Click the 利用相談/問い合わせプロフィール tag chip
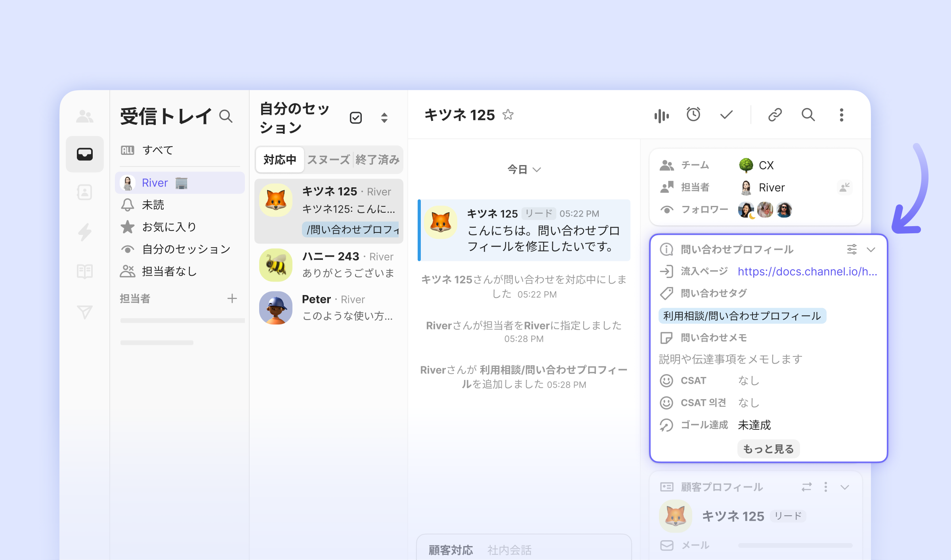This screenshot has height=560, width=951. [742, 316]
